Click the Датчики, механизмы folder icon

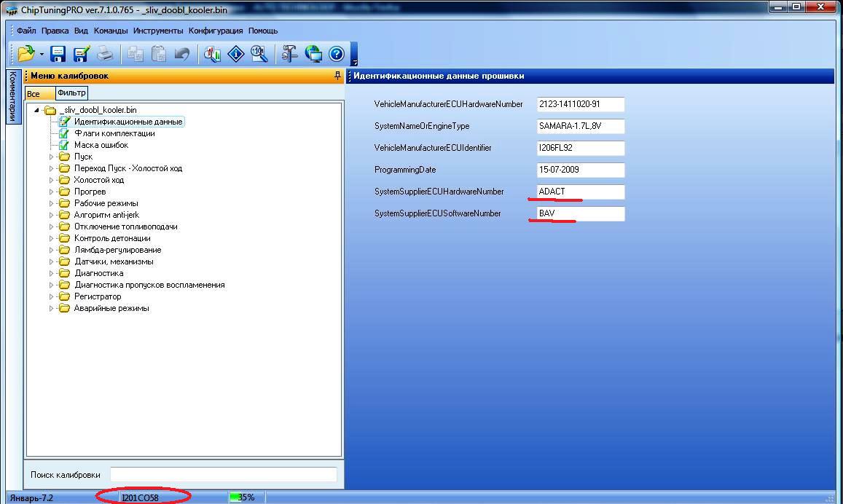point(65,261)
